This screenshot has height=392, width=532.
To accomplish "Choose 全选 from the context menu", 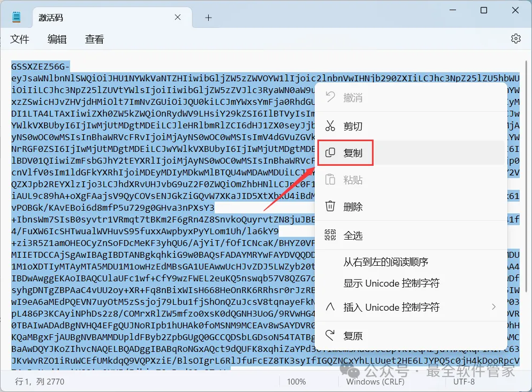I will 411,235.
